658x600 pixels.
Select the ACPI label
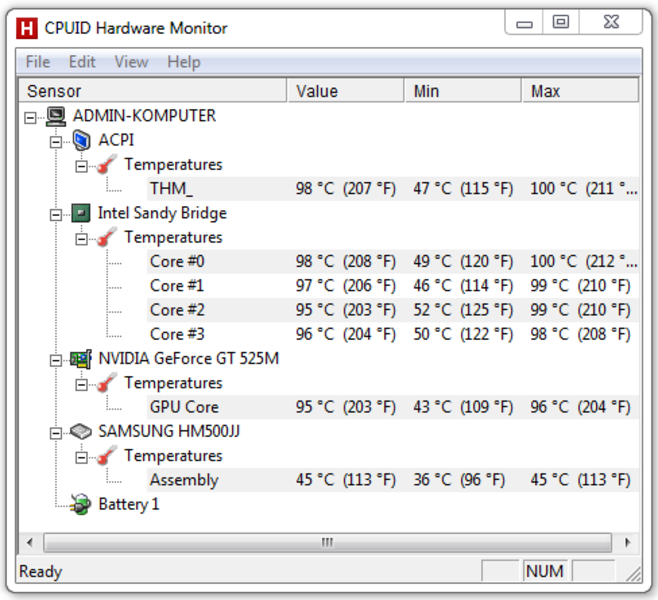[x=116, y=140]
